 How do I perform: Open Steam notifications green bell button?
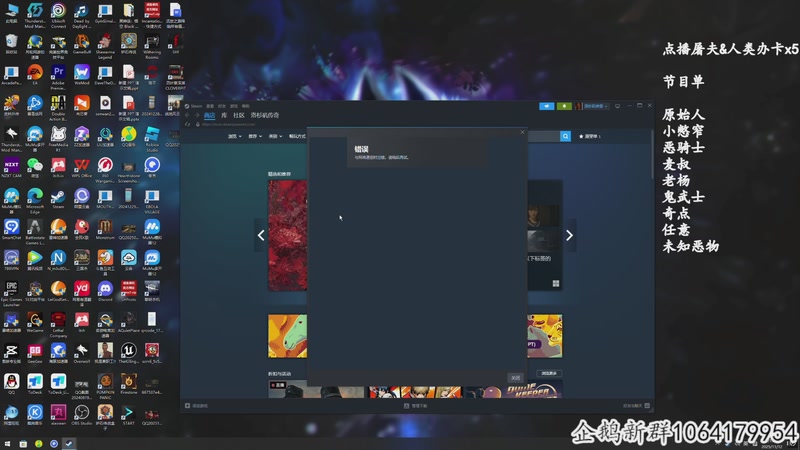(x=564, y=106)
